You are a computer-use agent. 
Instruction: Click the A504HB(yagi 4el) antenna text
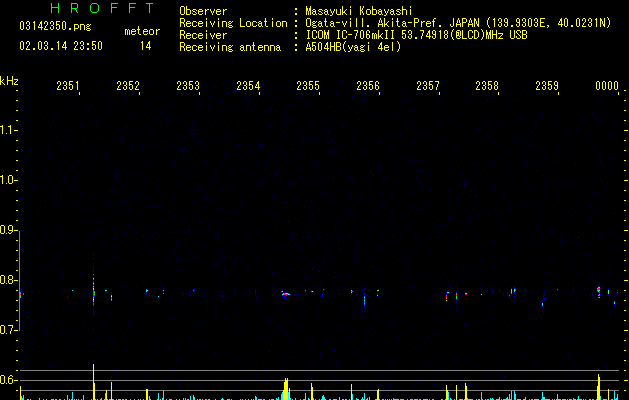(x=353, y=47)
